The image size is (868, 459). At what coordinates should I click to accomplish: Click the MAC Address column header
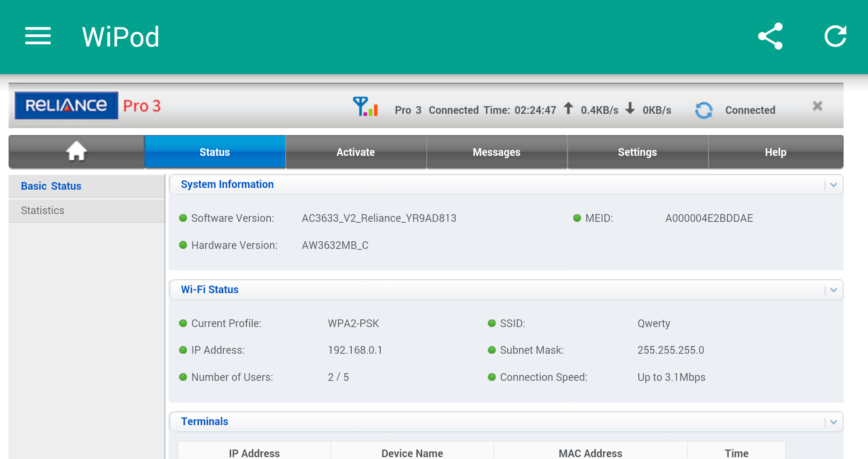click(590, 453)
